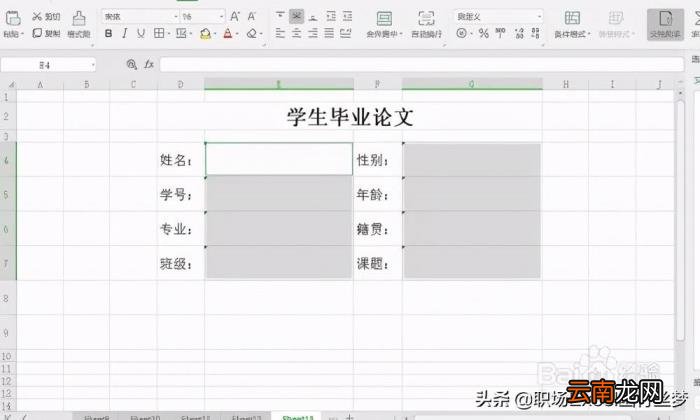The width and height of the screenshot is (700, 420).
Task: Apply thousands separator style
Action: (500, 32)
